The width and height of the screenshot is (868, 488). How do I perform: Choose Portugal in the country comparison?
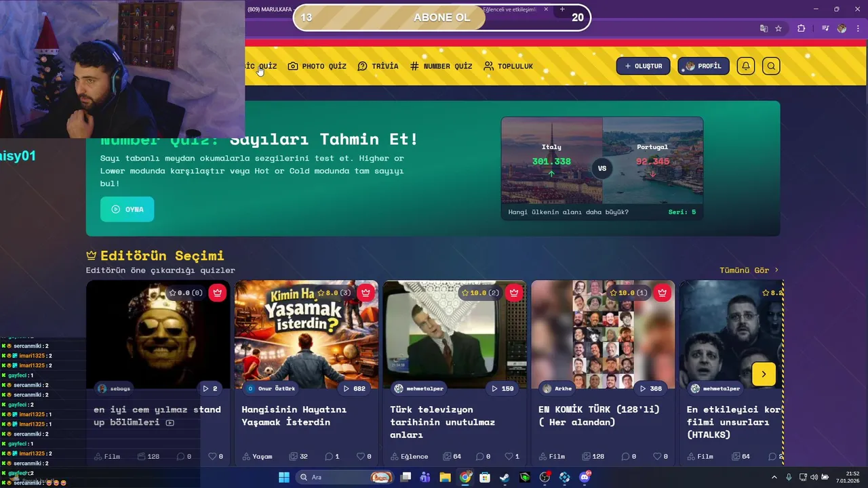(652, 160)
